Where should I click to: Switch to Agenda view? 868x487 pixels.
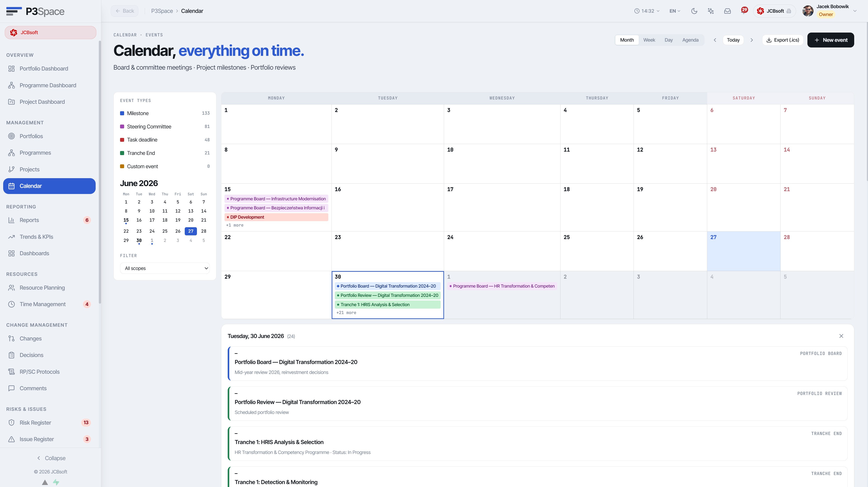pyautogui.click(x=690, y=40)
